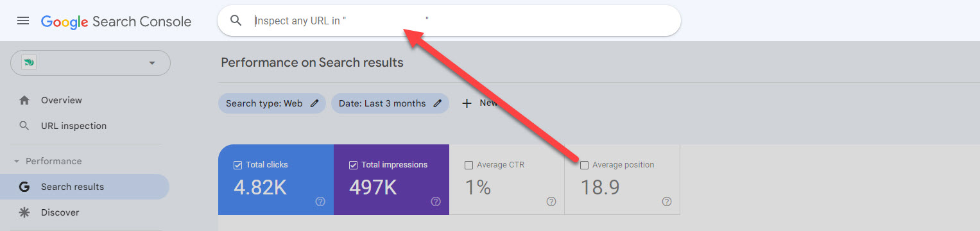
Task: Enable the Average CTR checkbox
Action: pos(469,165)
